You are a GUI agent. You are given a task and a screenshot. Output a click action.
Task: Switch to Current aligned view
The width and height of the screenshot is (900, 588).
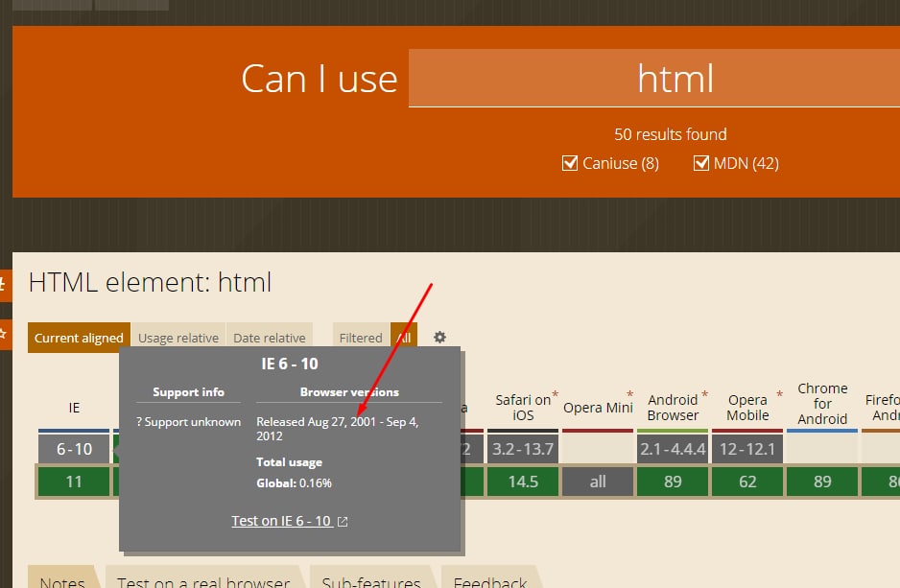point(79,338)
